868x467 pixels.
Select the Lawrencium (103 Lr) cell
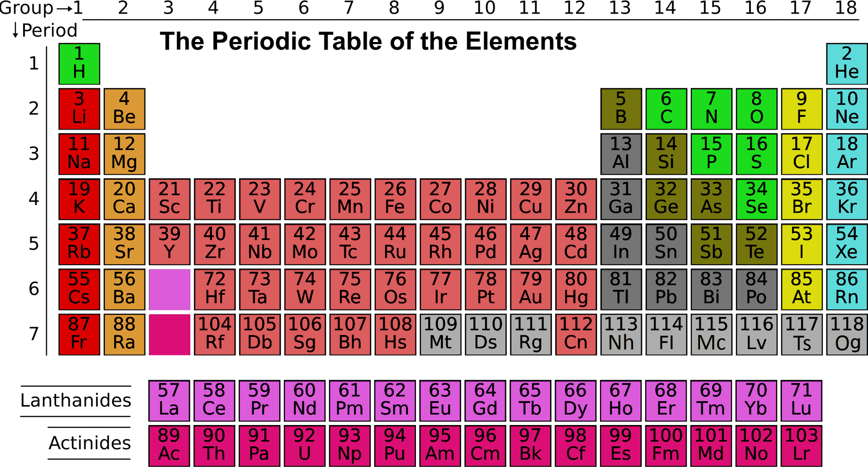[802, 446]
